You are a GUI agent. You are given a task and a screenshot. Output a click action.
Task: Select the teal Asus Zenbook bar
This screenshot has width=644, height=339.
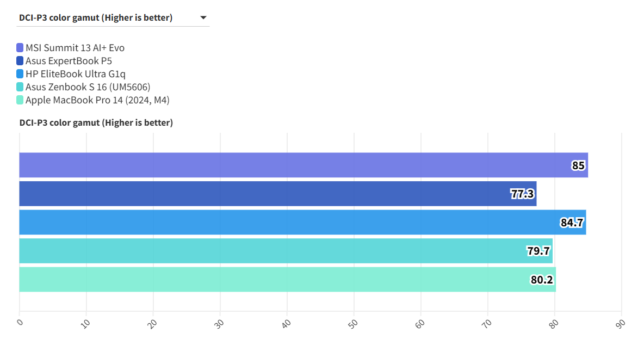[x=261, y=251]
